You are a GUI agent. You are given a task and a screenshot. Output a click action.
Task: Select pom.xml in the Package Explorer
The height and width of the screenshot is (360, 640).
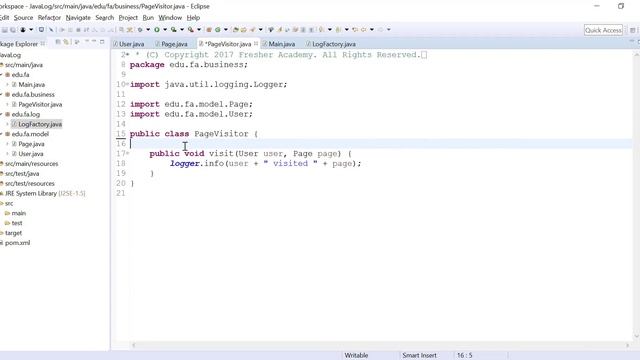click(x=17, y=243)
